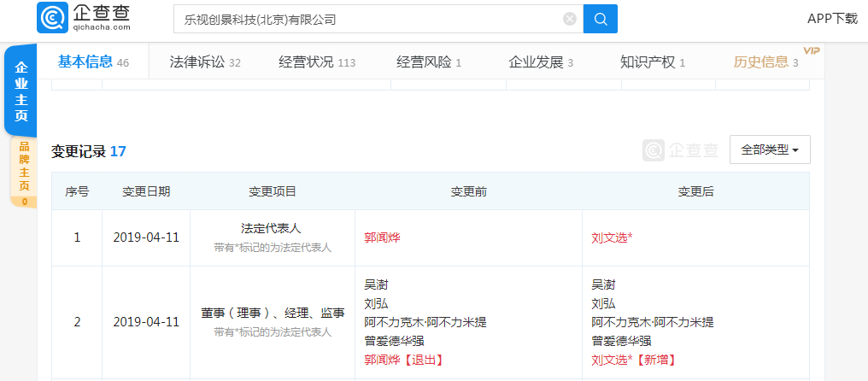This screenshot has height=381, width=868.
Task: Click 曾爱德华强 in the 变更后 column
Action: 621,341
